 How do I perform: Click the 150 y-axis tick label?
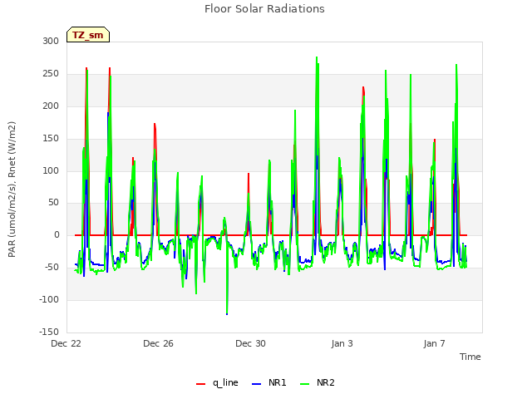(x=51, y=139)
